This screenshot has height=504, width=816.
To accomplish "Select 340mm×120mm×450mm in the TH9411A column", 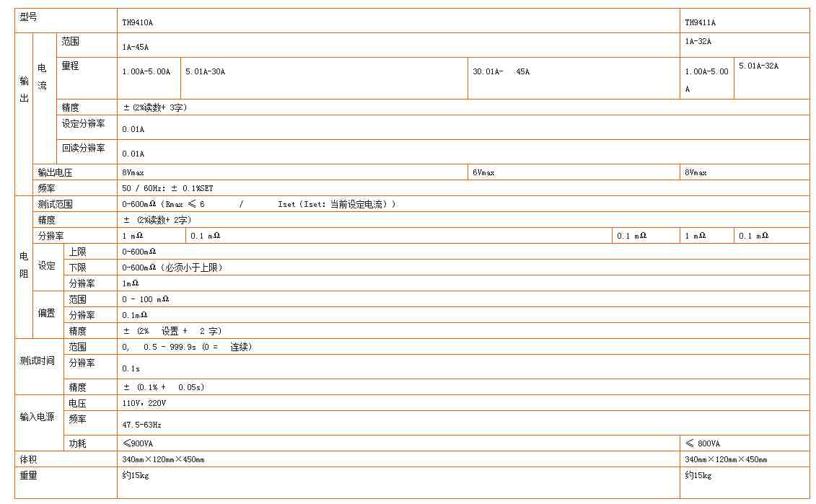I will 726,460.
